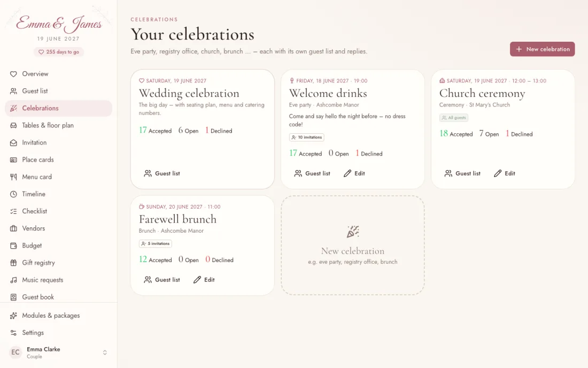Open the Timeline sidebar entry
The image size is (588, 368).
tap(58, 194)
